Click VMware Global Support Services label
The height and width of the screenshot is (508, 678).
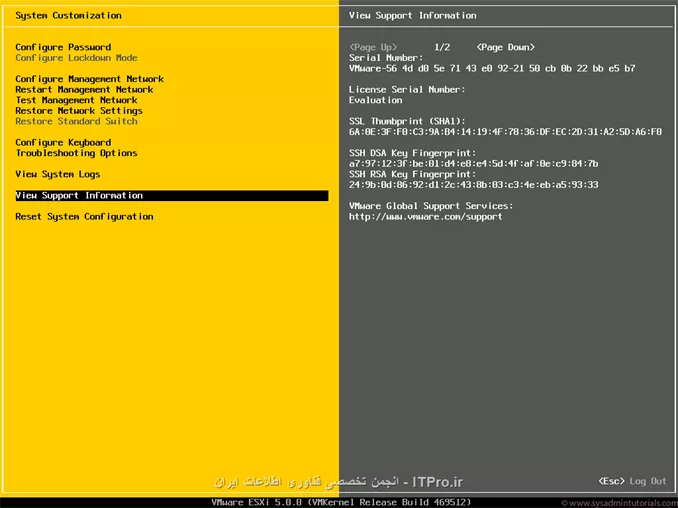[431, 206]
